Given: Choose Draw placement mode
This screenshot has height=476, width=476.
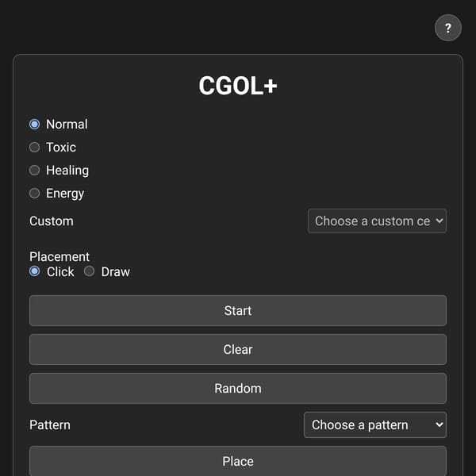Looking at the screenshot, I should pos(89,271).
